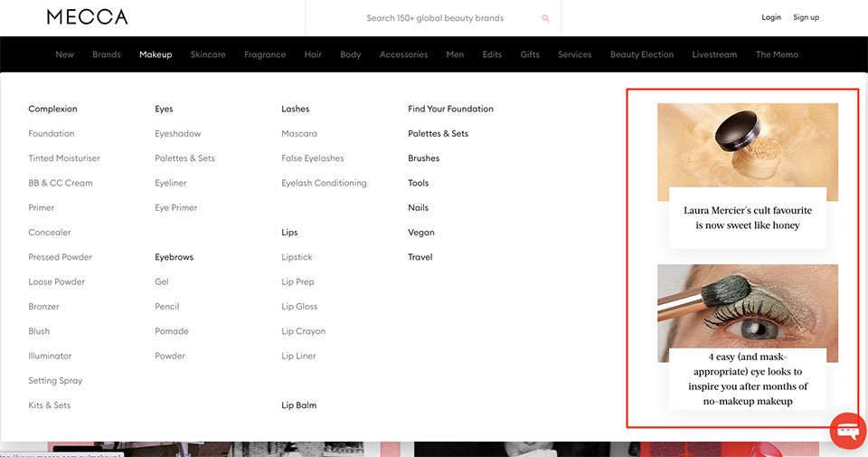
Task: Select the Fragrance menu item
Action: point(265,54)
